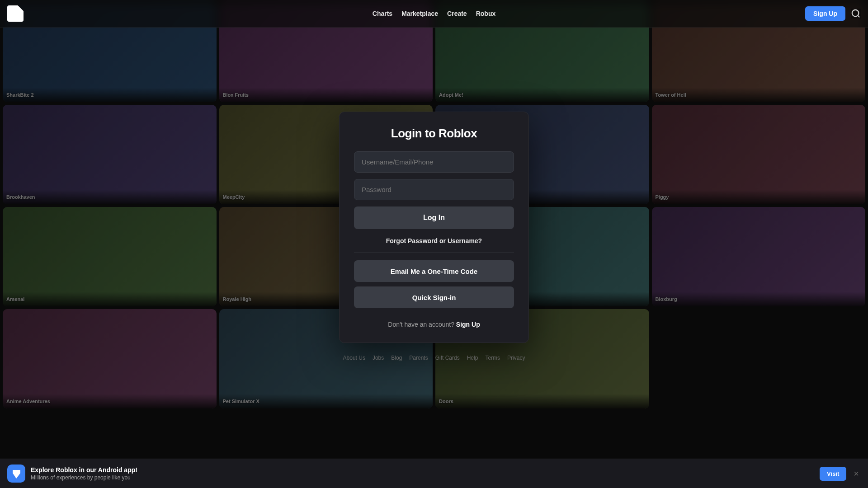
Task: Open the Royale High game tile
Action: [x=279, y=257]
